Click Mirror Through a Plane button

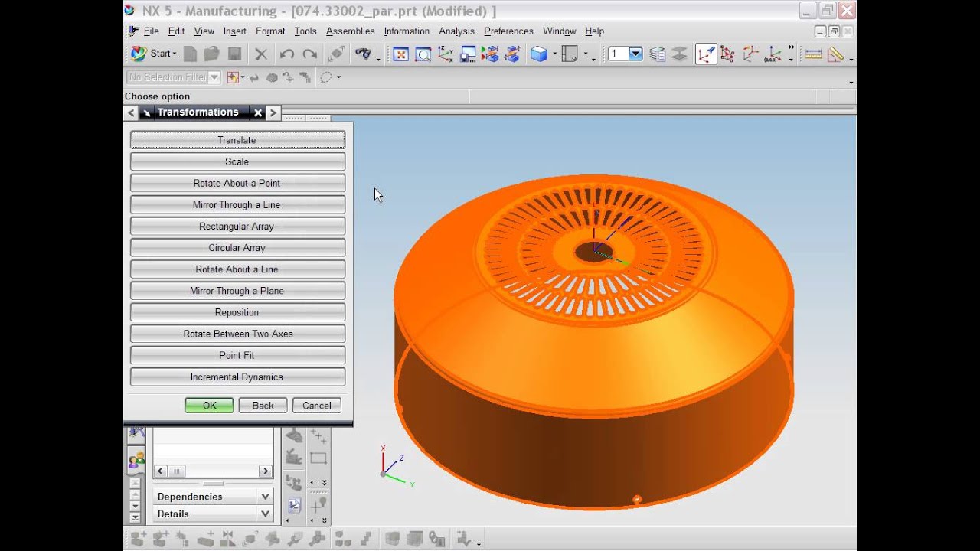click(237, 291)
